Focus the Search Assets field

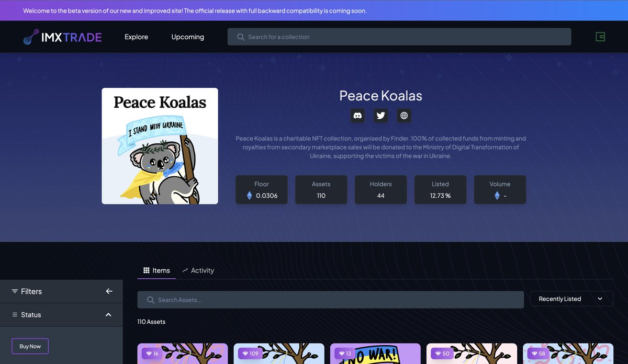tap(331, 300)
